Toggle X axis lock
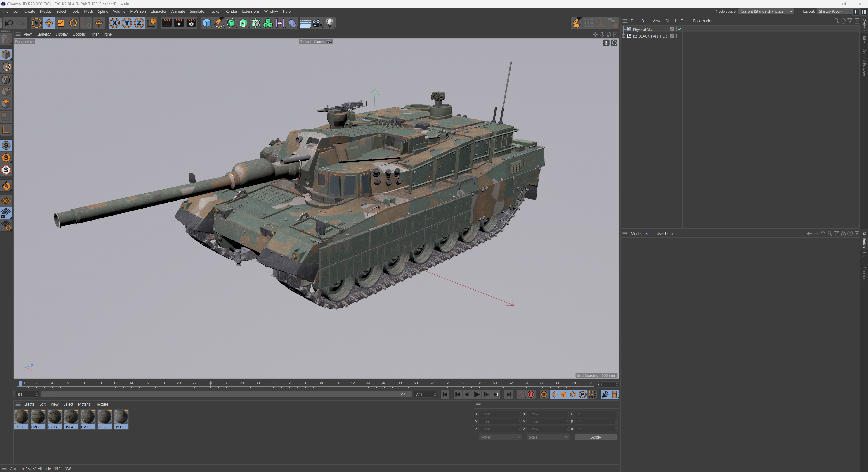Screen dimensions: 868x472 click(115, 23)
